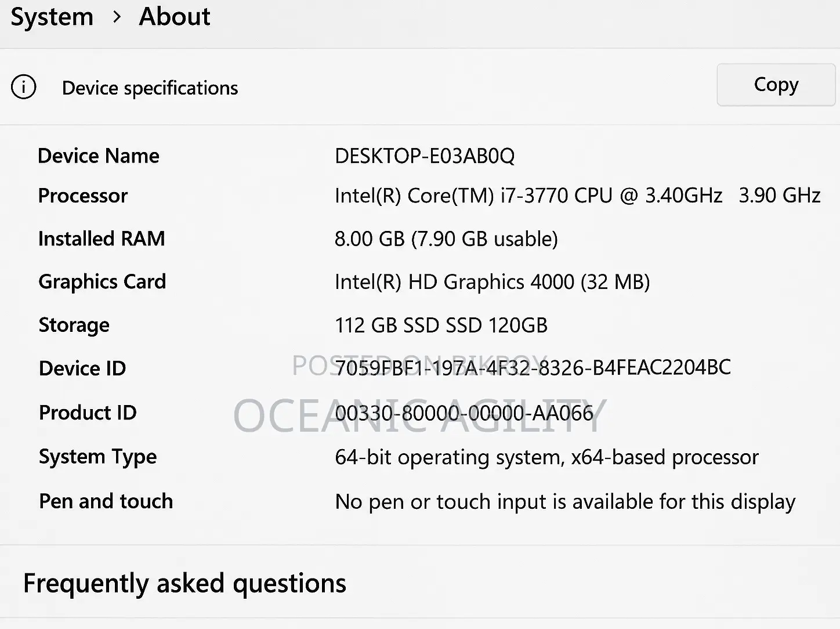This screenshot has width=840, height=629.
Task: Click the Device ID label
Action: pyautogui.click(x=82, y=368)
